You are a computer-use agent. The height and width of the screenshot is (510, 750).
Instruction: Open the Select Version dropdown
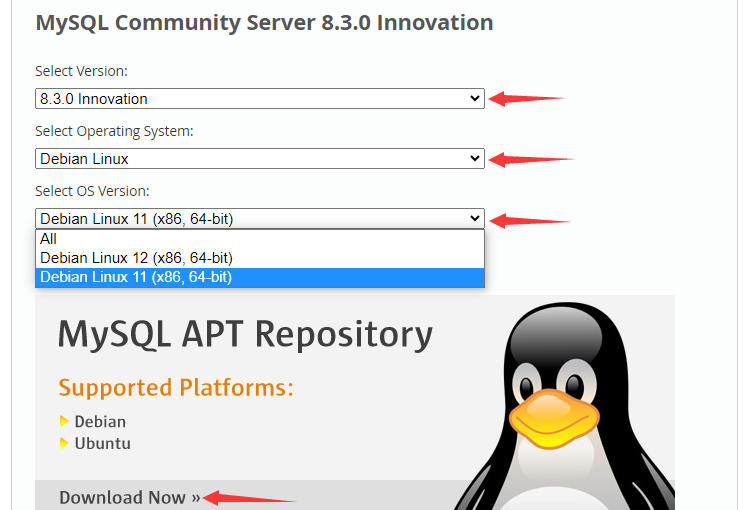[x=260, y=99]
